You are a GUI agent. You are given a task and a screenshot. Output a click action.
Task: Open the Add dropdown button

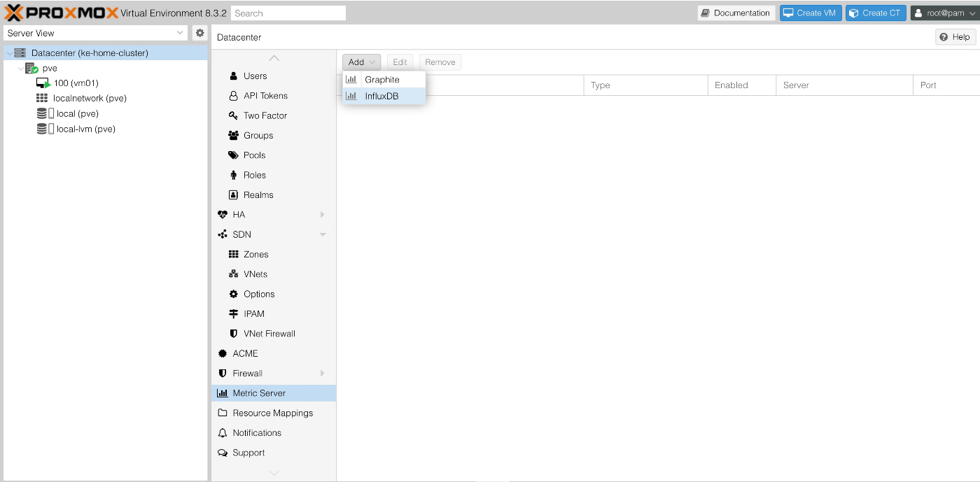point(362,62)
